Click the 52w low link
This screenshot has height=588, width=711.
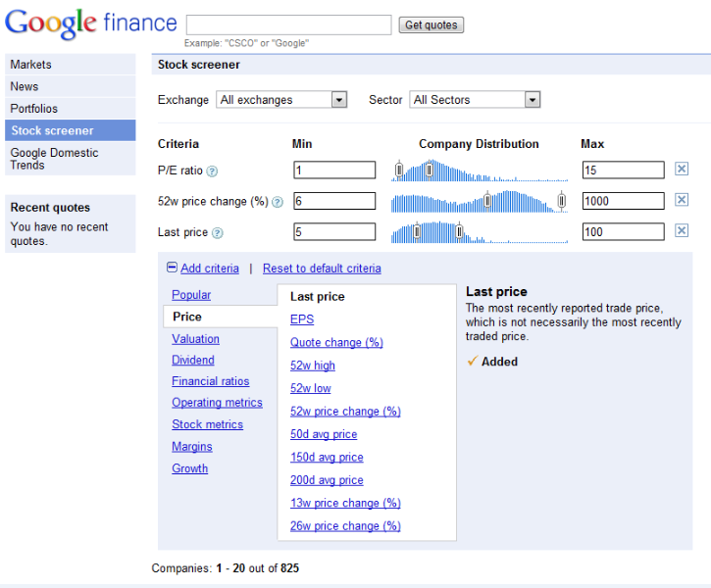coord(311,388)
